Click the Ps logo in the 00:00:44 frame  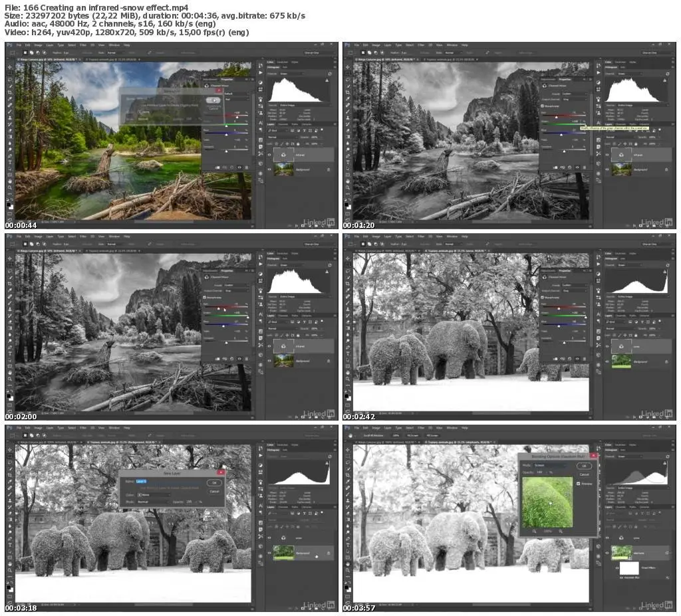[x=9, y=45]
